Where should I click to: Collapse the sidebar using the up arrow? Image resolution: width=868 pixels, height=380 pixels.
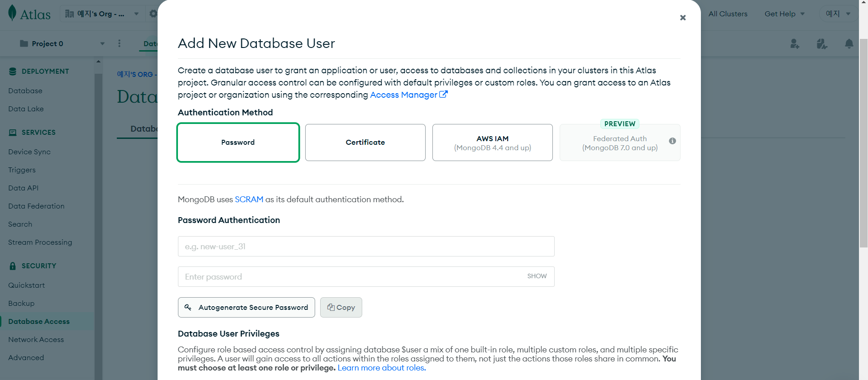click(x=98, y=61)
